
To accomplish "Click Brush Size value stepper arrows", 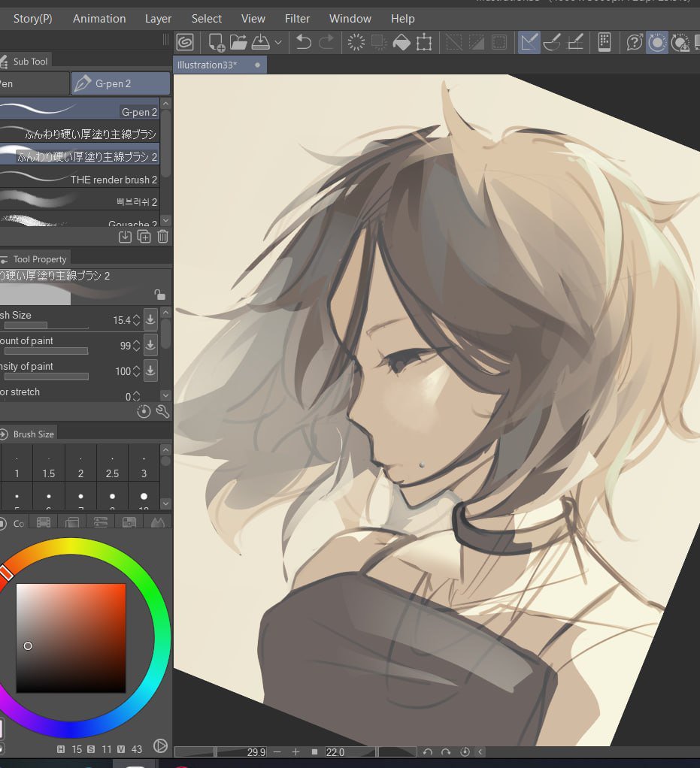I will click(137, 320).
